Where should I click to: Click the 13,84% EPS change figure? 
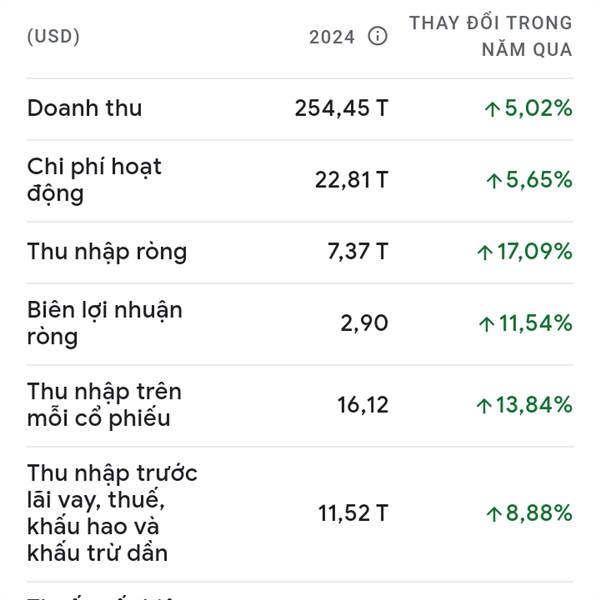point(524,405)
